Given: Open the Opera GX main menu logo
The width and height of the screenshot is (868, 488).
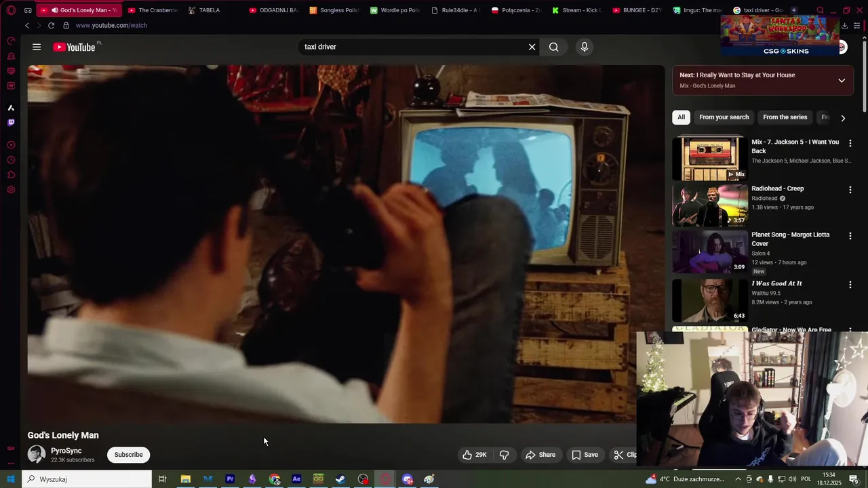Looking at the screenshot, I should pos(11,10).
